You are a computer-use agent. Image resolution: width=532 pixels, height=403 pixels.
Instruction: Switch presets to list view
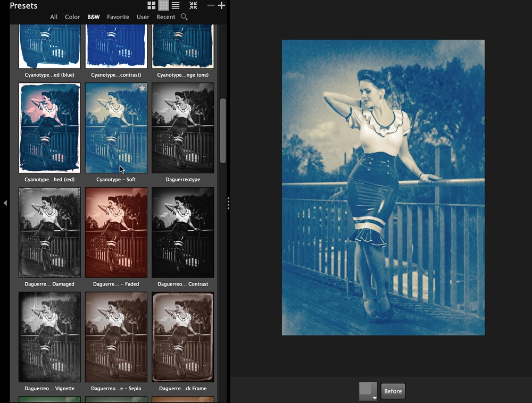point(176,5)
